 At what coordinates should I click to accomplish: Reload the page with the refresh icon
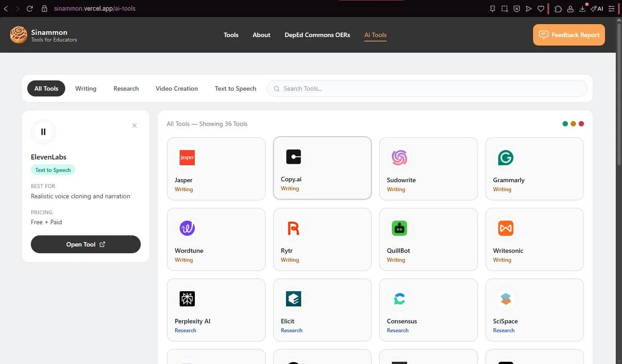(29, 8)
